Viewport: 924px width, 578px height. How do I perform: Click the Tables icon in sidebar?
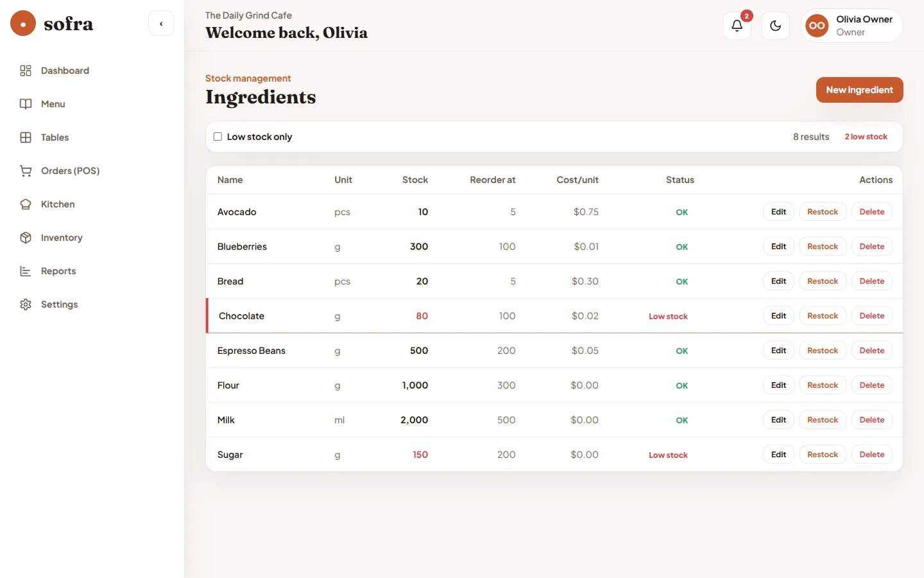point(26,137)
